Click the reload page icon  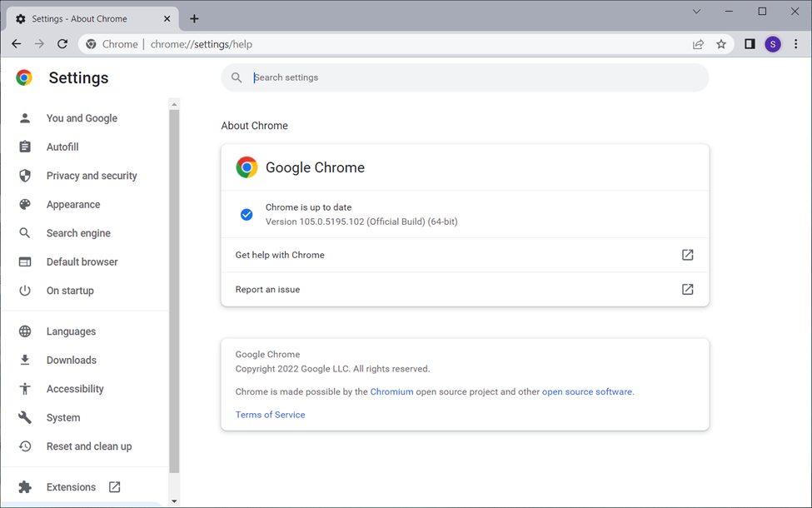tap(62, 44)
